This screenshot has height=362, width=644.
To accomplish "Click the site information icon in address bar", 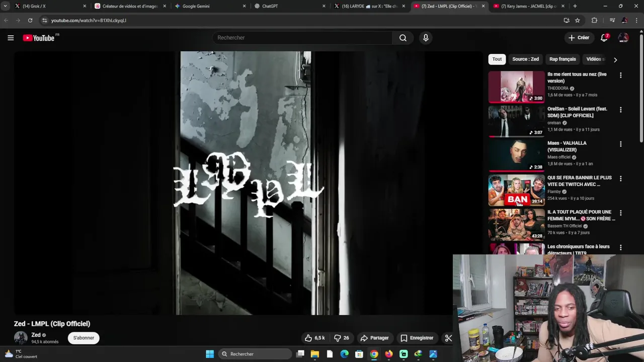I will point(44,21).
